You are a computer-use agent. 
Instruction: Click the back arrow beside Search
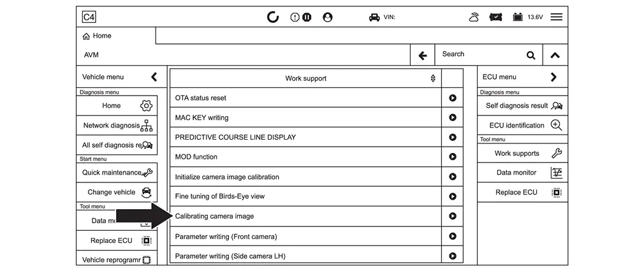pos(422,55)
